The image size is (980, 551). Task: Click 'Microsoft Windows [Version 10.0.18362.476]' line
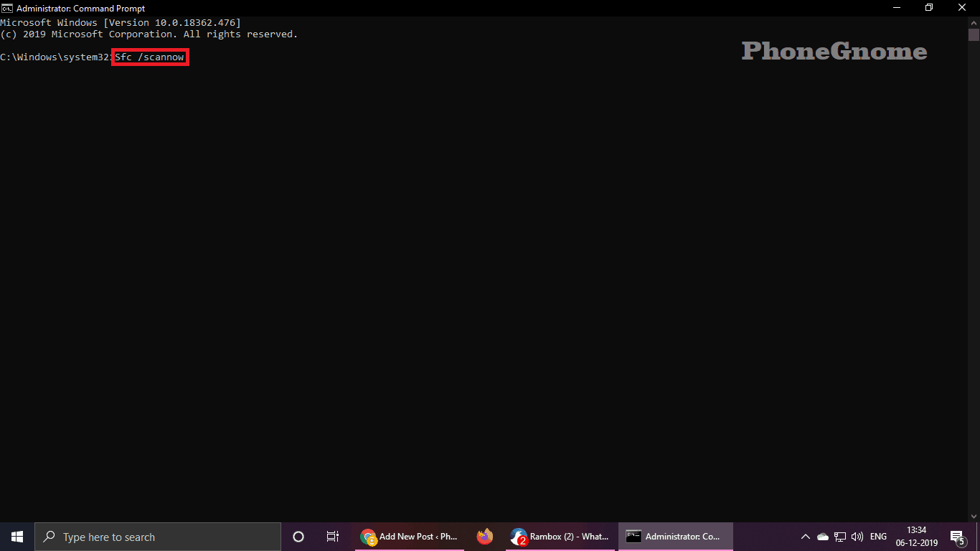(x=121, y=23)
